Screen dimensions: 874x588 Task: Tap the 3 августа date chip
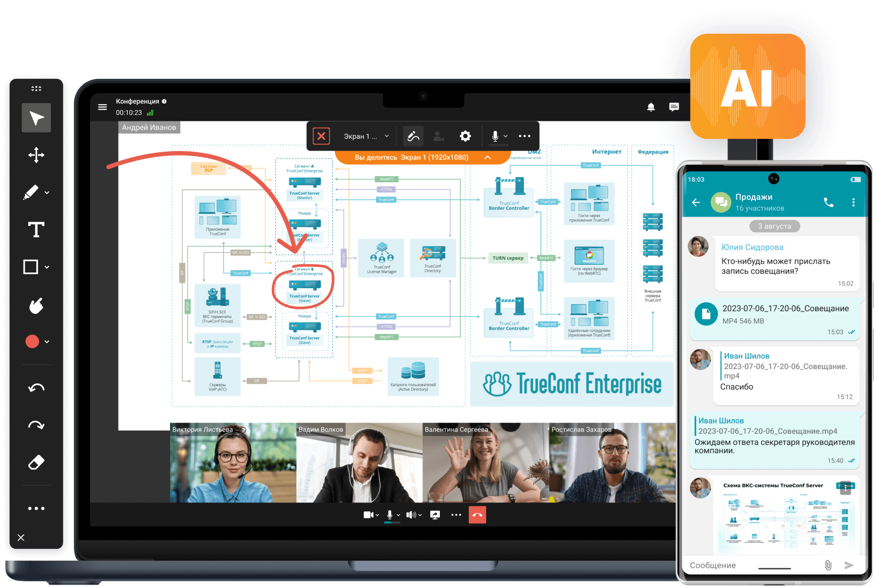pyautogui.click(x=774, y=226)
